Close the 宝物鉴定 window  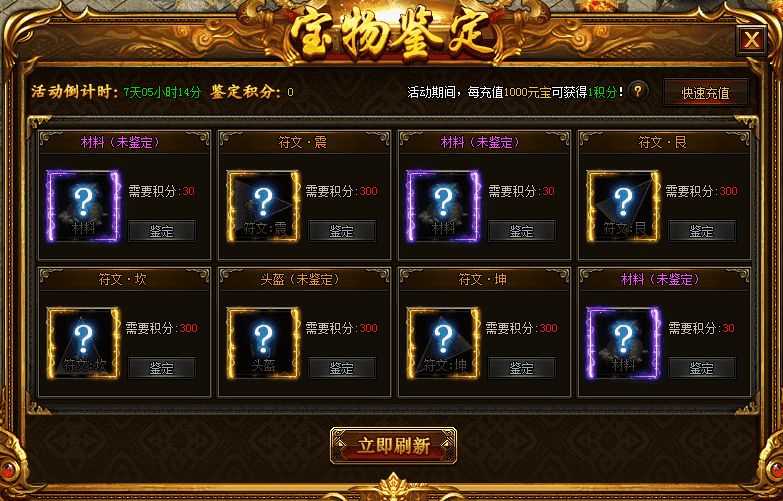(752, 40)
